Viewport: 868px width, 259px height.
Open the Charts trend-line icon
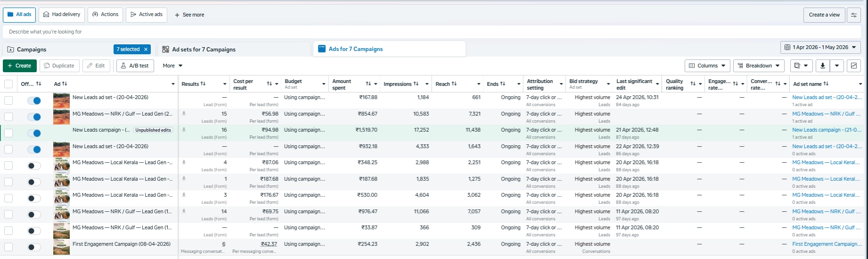click(x=853, y=66)
